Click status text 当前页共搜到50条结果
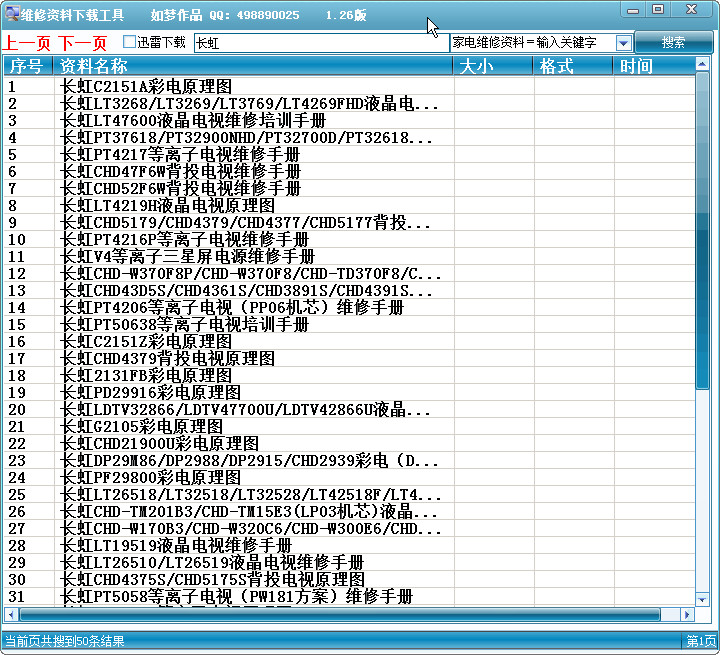 pos(64,641)
